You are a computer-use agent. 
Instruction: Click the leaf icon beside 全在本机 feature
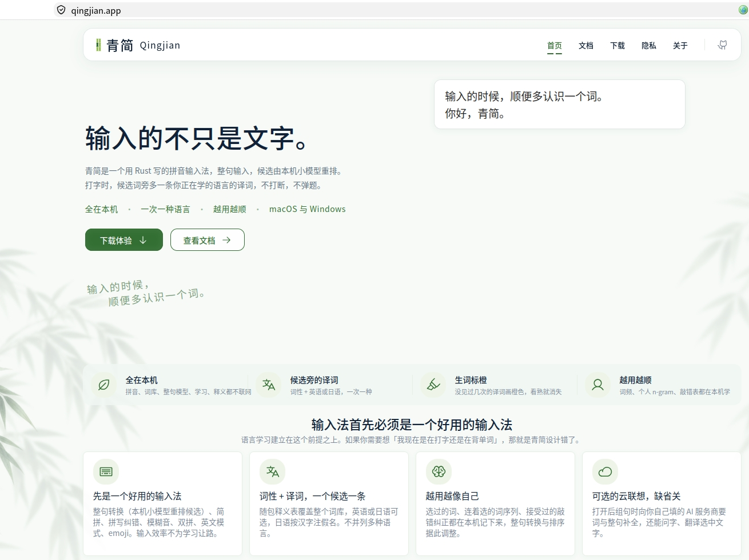pyautogui.click(x=104, y=385)
